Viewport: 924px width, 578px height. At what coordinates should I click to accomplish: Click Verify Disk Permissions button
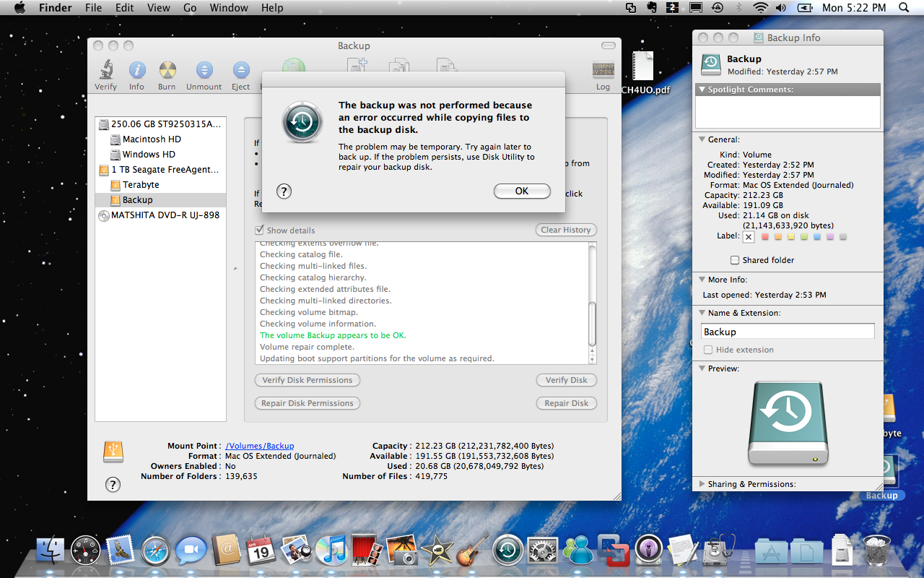pos(308,380)
